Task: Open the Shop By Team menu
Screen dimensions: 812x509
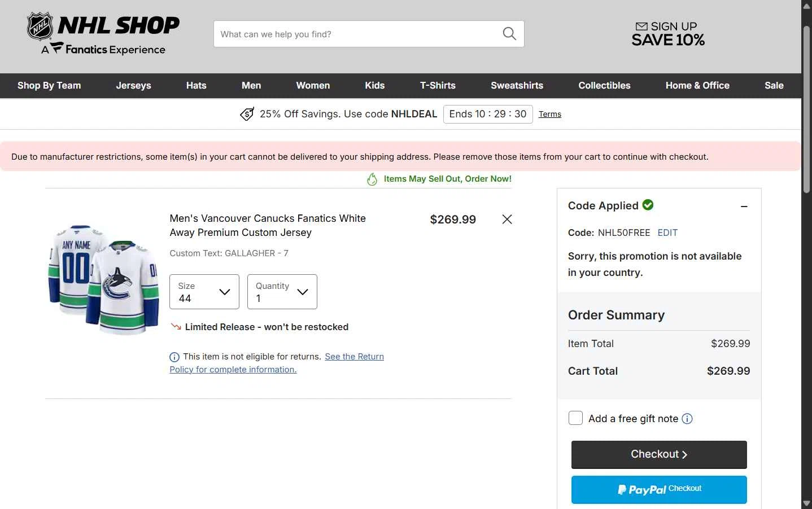Action: click(49, 86)
